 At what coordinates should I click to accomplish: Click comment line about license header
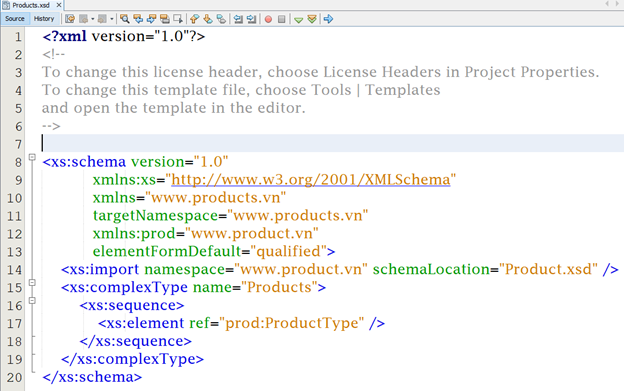coord(320,72)
